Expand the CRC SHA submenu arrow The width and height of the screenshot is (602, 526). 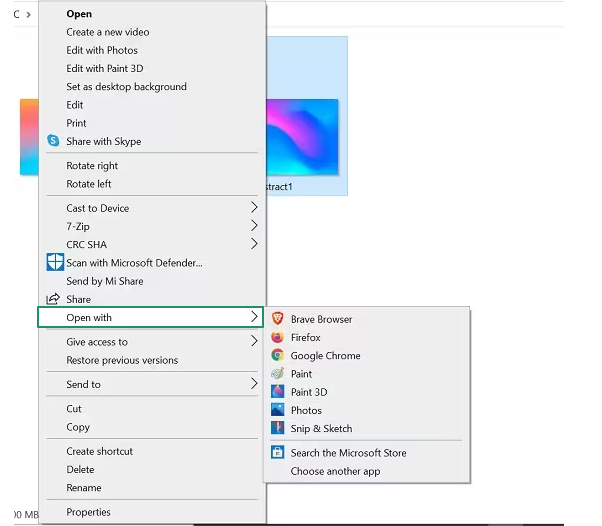coord(254,243)
